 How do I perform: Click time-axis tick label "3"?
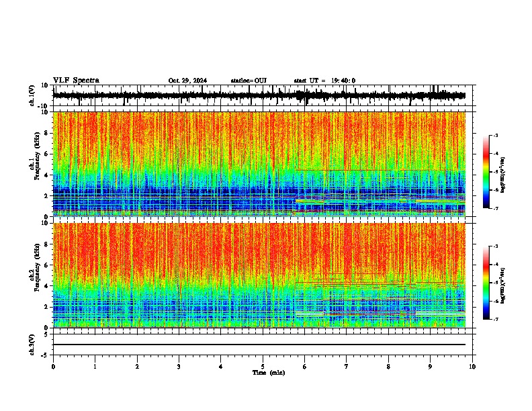click(x=179, y=367)
